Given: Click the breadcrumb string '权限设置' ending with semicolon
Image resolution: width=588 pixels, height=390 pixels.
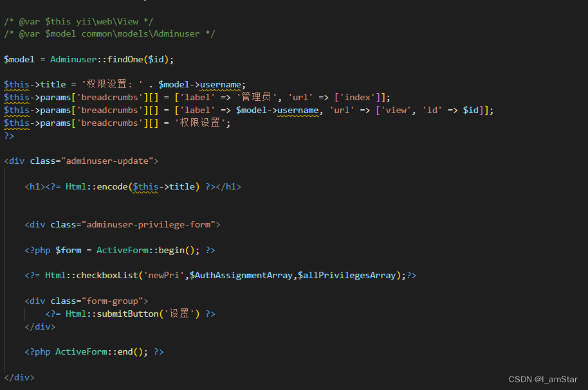Looking at the screenshot, I should pyautogui.click(x=200, y=123).
